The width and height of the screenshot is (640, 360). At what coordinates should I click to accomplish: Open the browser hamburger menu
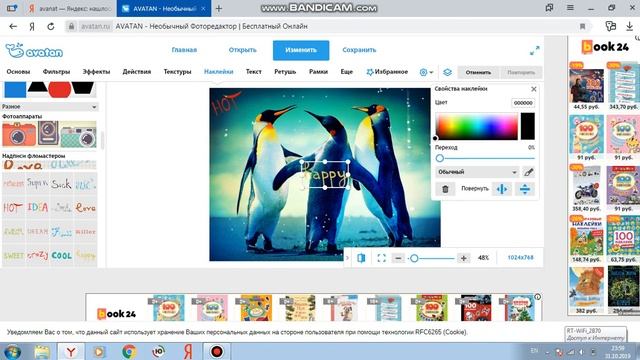click(x=570, y=8)
